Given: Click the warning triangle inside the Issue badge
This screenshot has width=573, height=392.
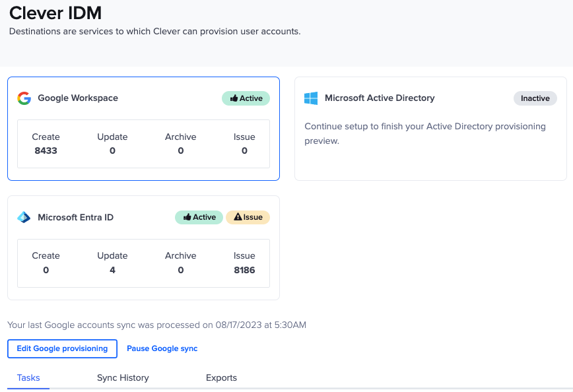Looking at the screenshot, I should [238, 216].
